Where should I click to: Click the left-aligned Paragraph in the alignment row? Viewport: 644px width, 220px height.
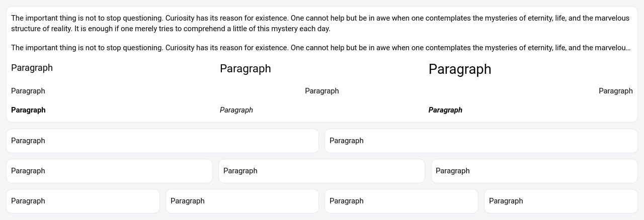pyautogui.click(x=28, y=91)
